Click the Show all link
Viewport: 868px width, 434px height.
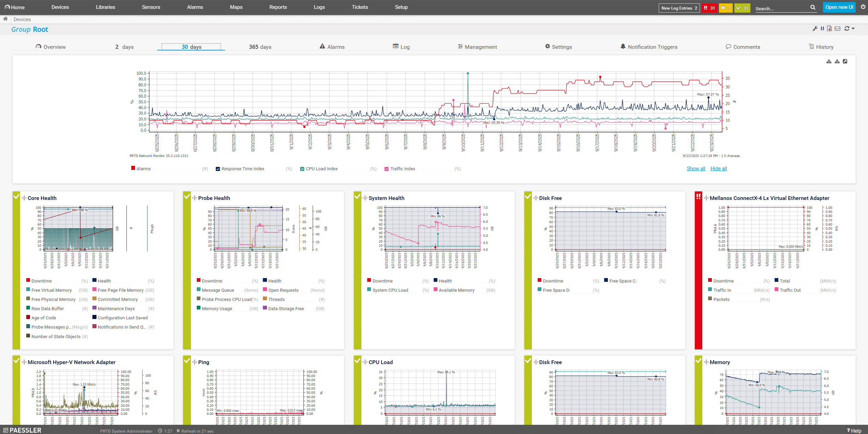click(x=696, y=169)
